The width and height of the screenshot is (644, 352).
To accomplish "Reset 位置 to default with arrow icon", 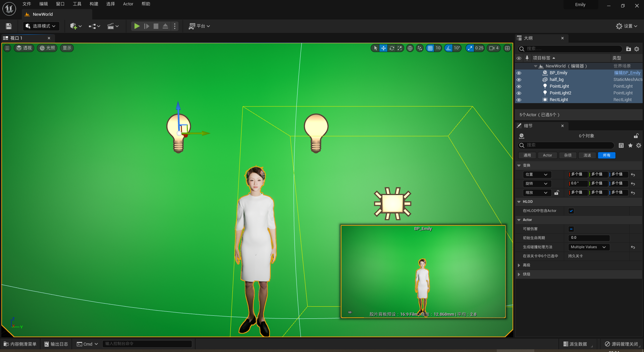I will tap(633, 175).
